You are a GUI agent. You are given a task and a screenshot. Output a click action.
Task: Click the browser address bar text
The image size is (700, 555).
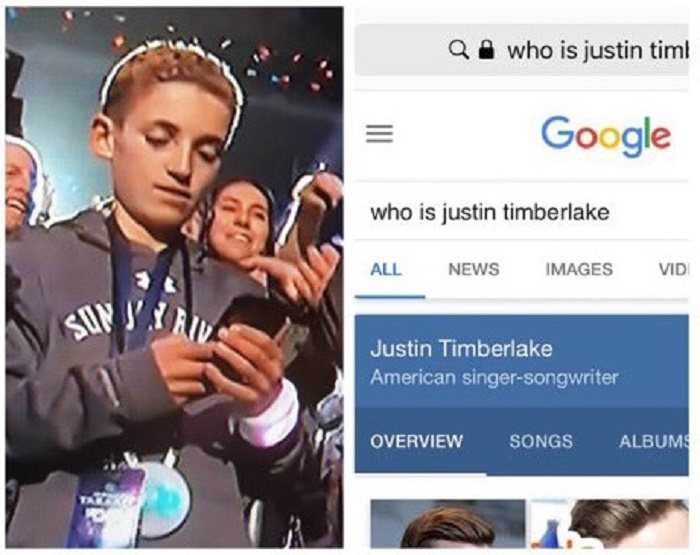(598, 50)
